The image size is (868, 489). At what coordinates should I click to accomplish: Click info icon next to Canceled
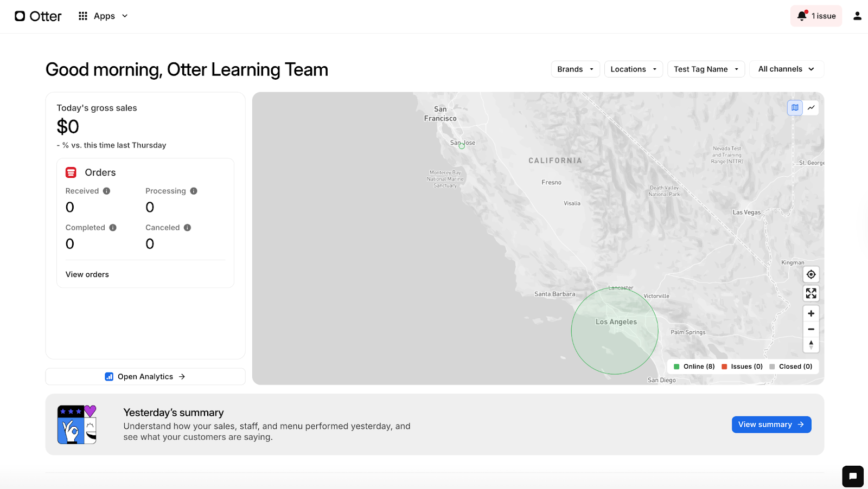pyautogui.click(x=187, y=228)
